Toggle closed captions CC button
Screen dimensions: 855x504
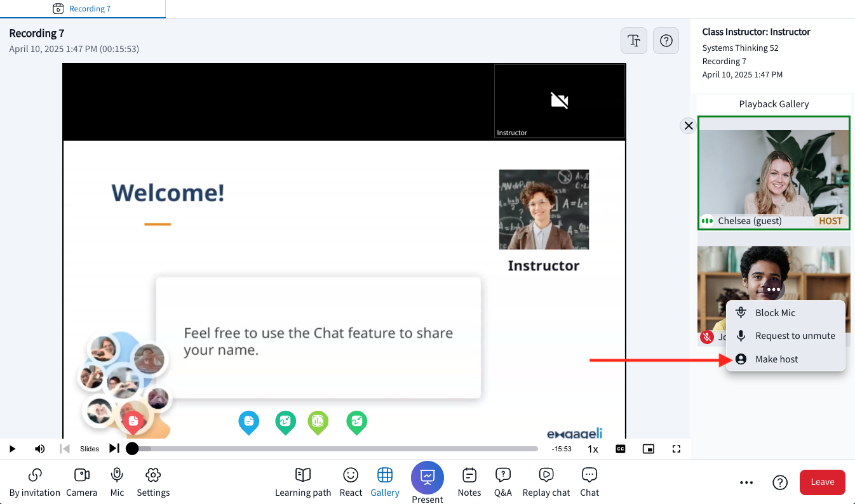coord(621,449)
